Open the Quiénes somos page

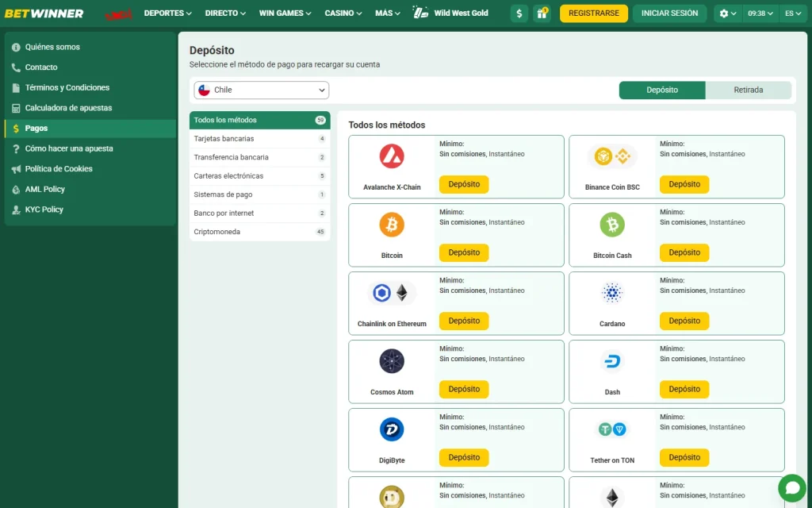(x=90, y=47)
